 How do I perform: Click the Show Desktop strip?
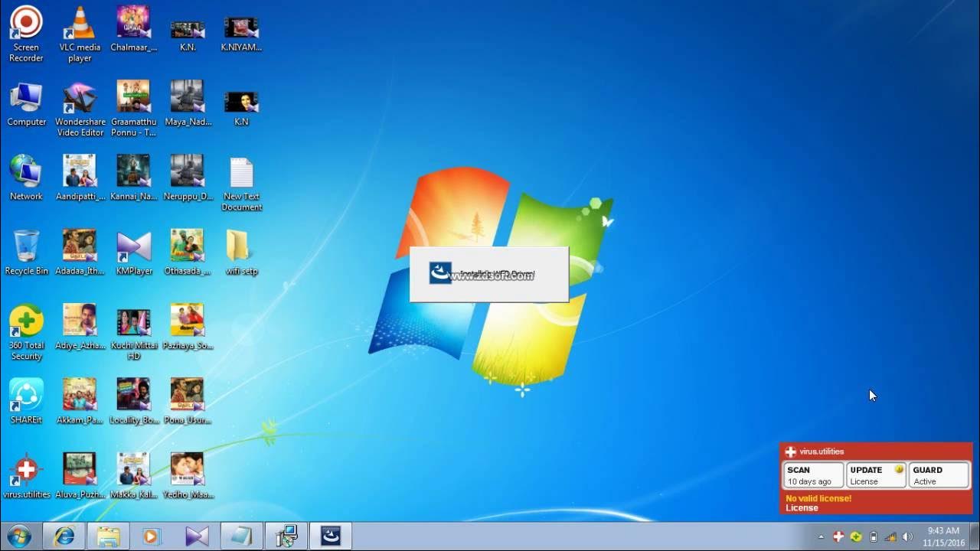pyautogui.click(x=975, y=536)
